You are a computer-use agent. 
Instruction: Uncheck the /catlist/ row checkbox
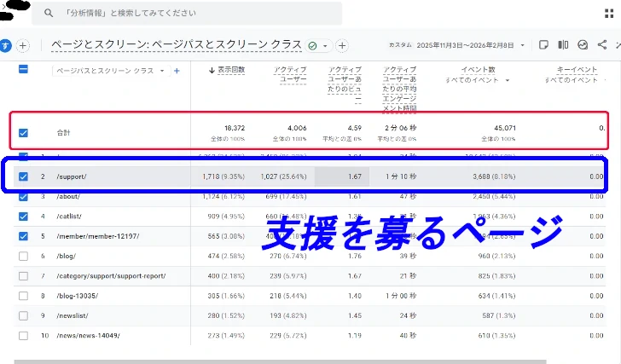coord(23,217)
